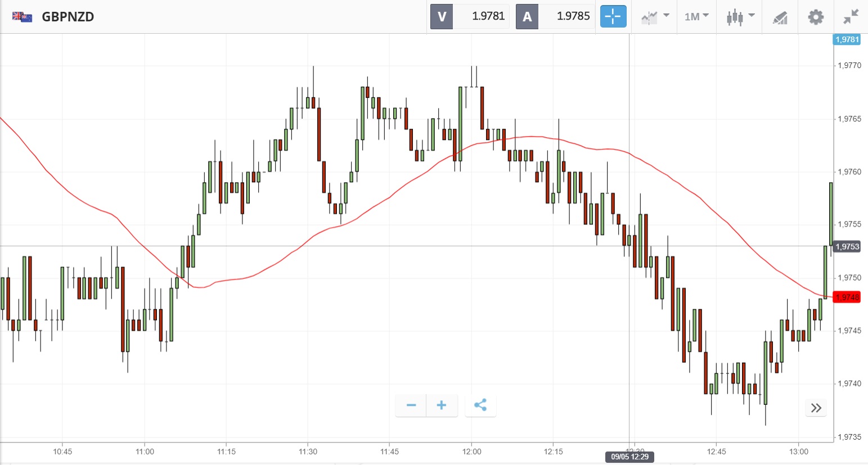Click the blue 1,9781 current price label

[x=847, y=39]
